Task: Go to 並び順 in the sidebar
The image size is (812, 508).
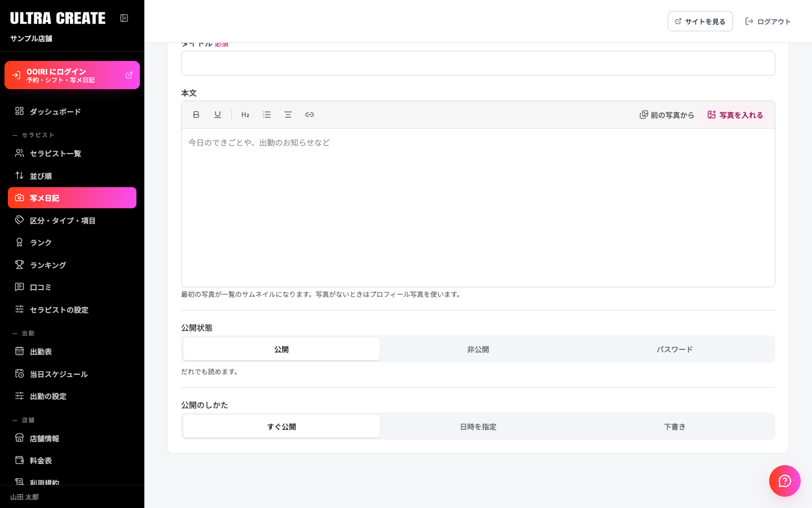Action: click(72, 176)
